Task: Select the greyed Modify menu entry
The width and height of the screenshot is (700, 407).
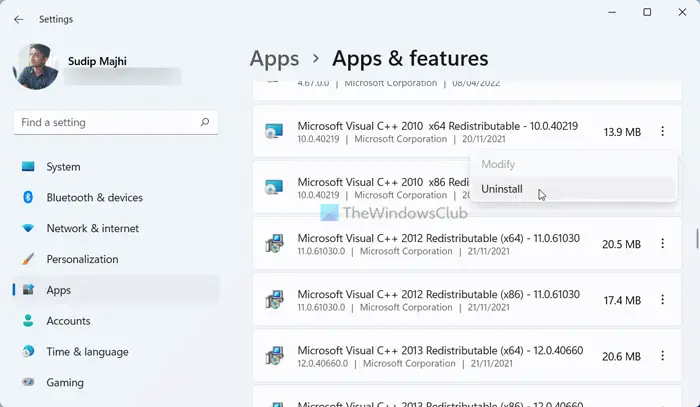Action: [x=574, y=164]
